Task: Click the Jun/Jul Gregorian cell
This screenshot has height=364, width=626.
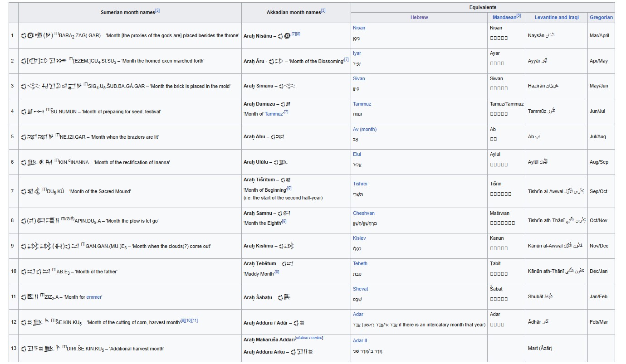Action: [x=601, y=112]
